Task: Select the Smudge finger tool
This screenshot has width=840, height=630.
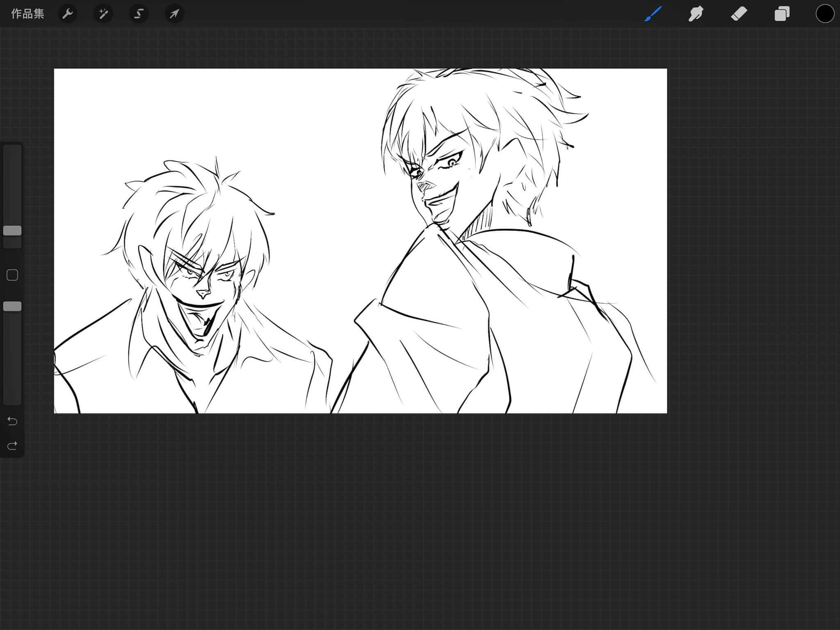Action: coord(696,14)
